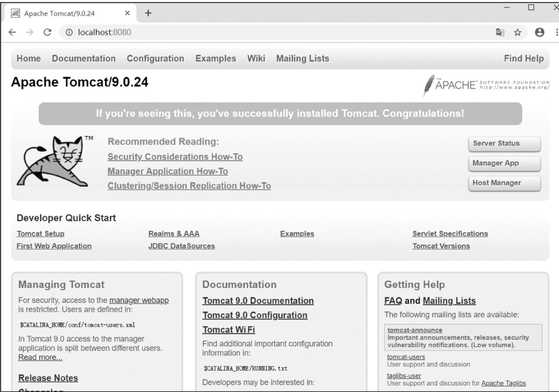This screenshot has width=559, height=392.
Task: Open the taglibs-user mailing list link
Action: tap(404, 376)
